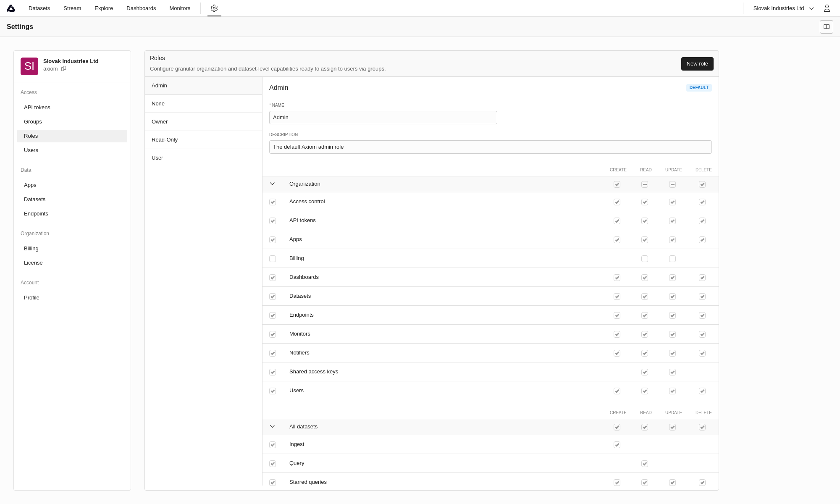Open Billing in settings sidebar
840x504 pixels.
pyautogui.click(x=31, y=249)
